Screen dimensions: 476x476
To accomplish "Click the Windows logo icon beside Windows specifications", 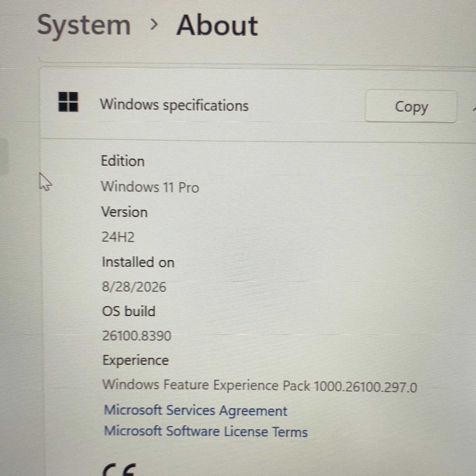I will coord(68,102).
